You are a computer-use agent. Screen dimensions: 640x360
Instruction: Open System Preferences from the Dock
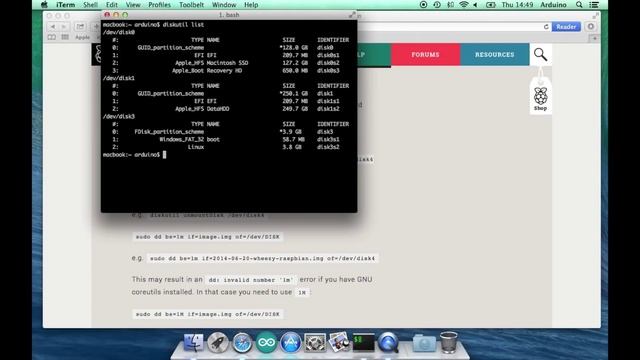(315, 342)
